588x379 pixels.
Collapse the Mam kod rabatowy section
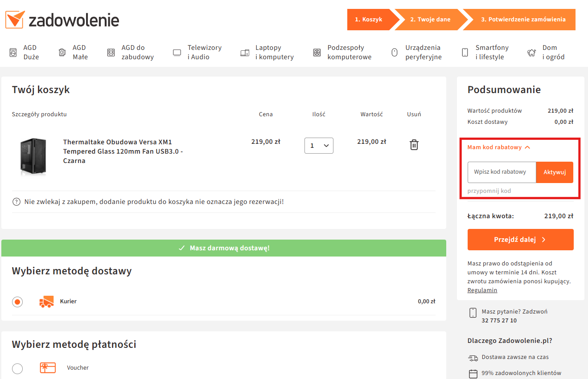pyautogui.click(x=498, y=147)
